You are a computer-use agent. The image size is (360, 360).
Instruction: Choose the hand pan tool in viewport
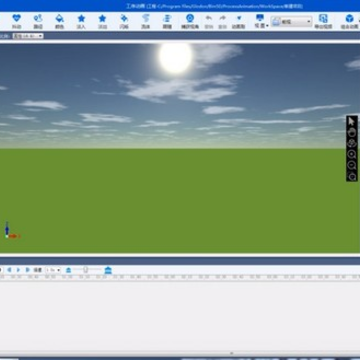point(352,132)
